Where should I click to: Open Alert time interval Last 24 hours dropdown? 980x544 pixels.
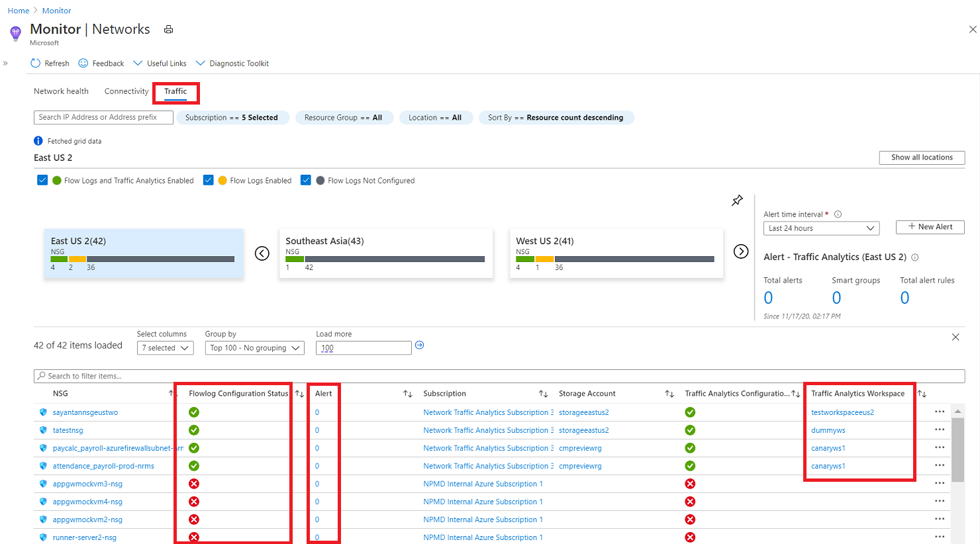point(821,228)
